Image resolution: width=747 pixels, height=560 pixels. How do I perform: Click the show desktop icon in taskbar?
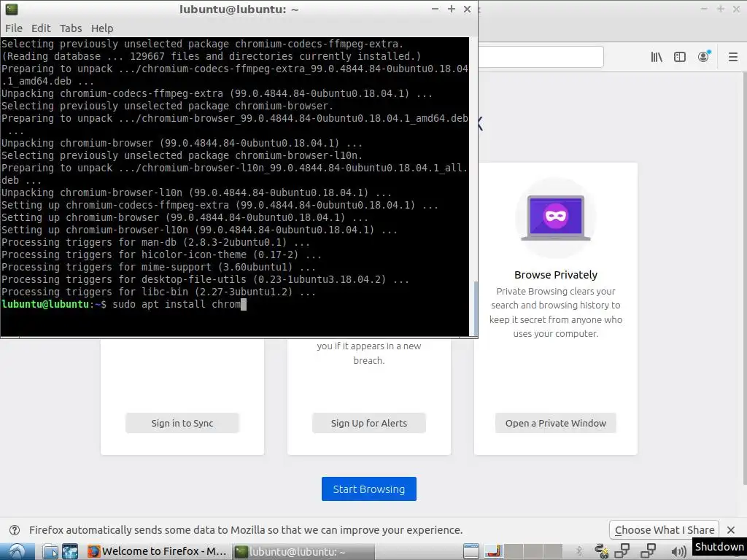(471, 551)
